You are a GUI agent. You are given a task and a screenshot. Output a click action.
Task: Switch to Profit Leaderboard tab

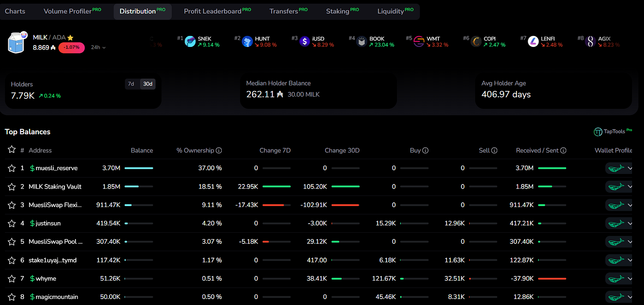218,12
